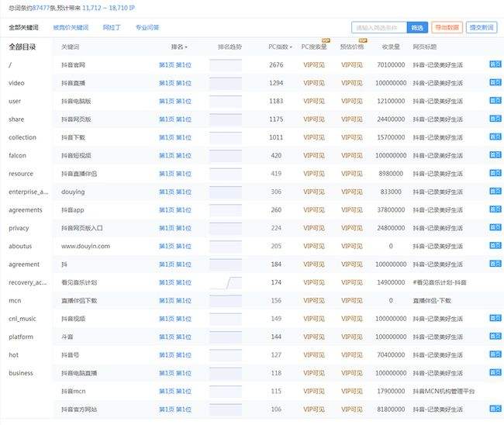Click the blue badge in the 118 row

495,372
